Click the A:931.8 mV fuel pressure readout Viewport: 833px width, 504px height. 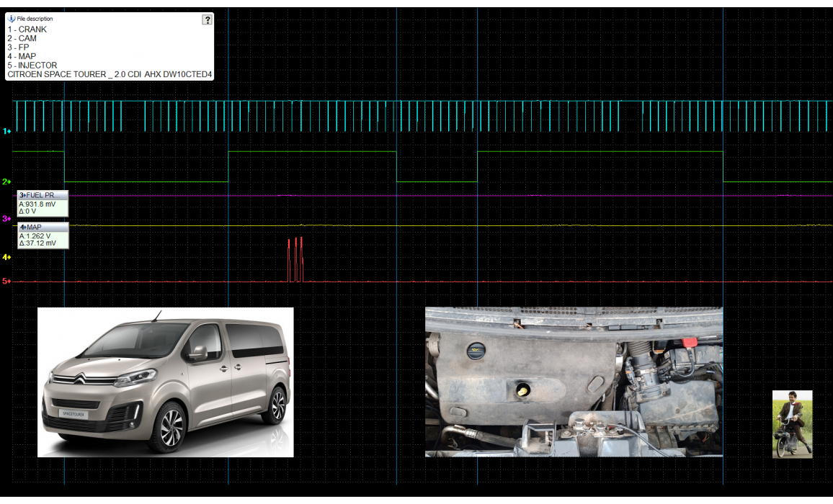tap(37, 204)
